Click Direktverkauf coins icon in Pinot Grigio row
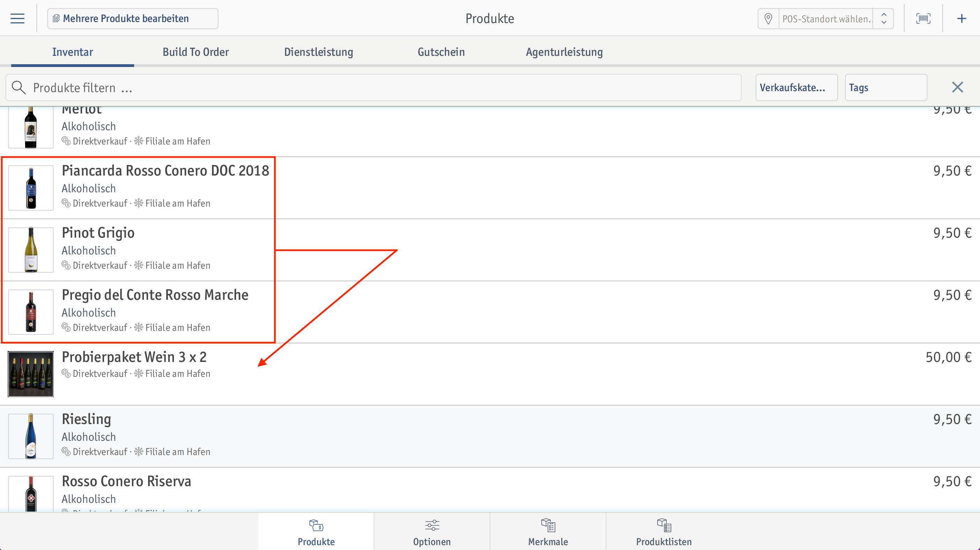Image resolution: width=980 pixels, height=550 pixels. tap(66, 265)
